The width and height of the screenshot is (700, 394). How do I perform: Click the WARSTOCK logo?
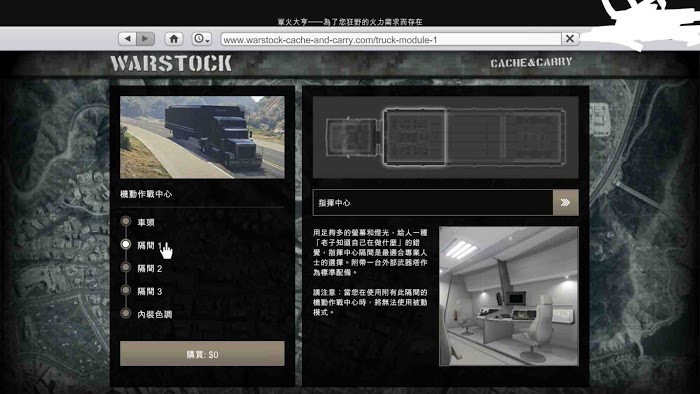171,63
